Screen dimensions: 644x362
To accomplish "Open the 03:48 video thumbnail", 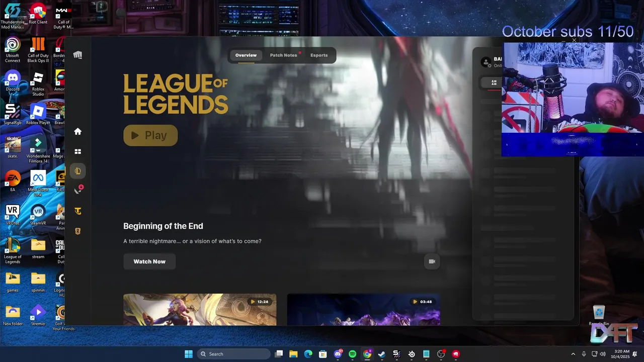I will (x=364, y=309).
